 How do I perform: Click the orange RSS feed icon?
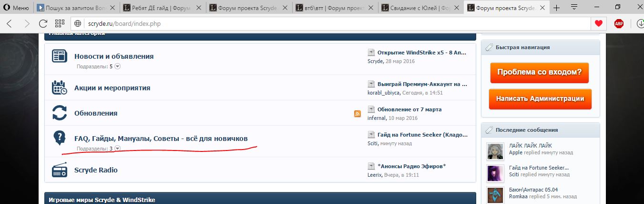[x=358, y=114]
